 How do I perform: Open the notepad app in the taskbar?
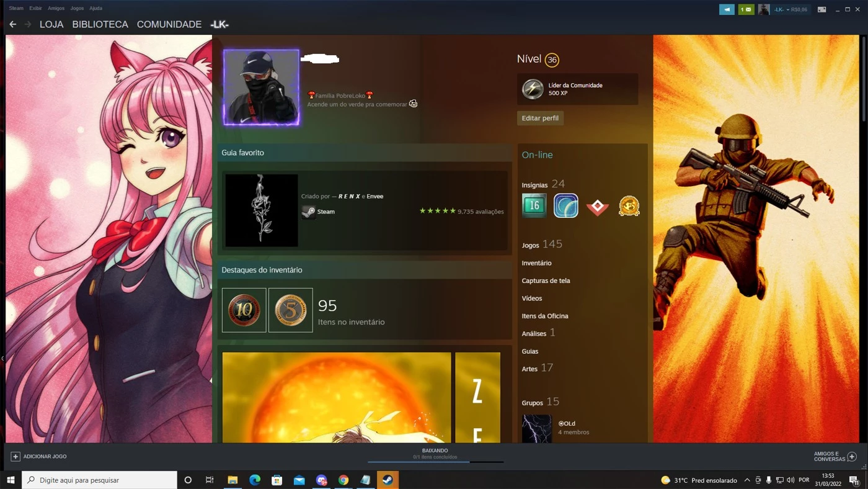click(365, 480)
